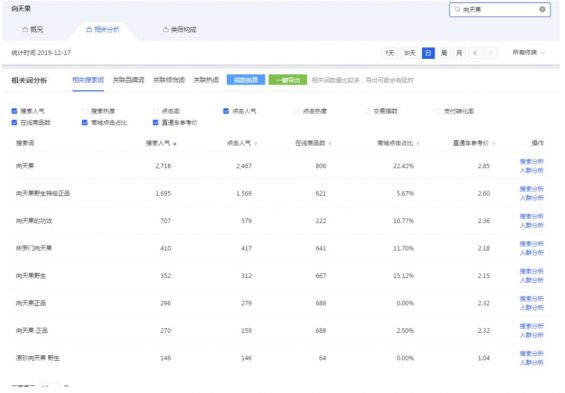This screenshot has width=565, height=393.
Task: Select the 月 monthly granularity
Action: [x=459, y=53]
